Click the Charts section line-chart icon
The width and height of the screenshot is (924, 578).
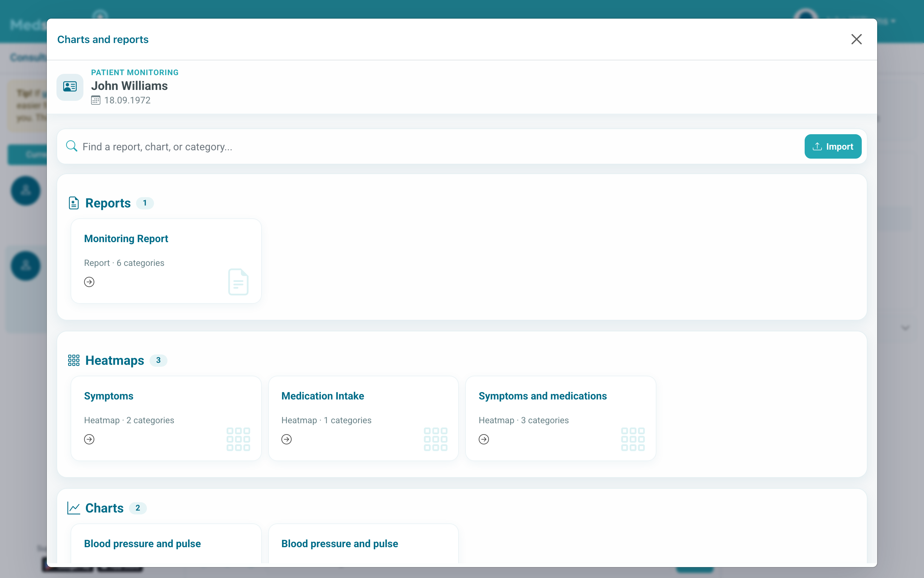(74, 508)
